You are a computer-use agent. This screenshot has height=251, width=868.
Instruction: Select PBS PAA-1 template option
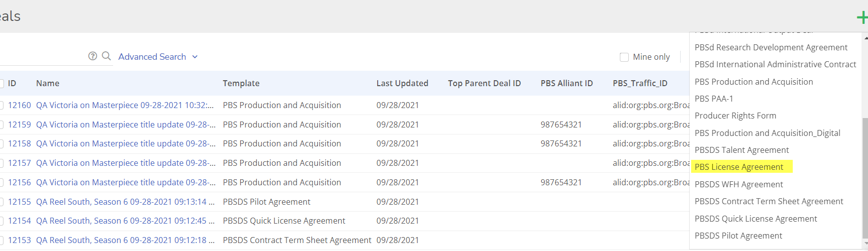(714, 99)
